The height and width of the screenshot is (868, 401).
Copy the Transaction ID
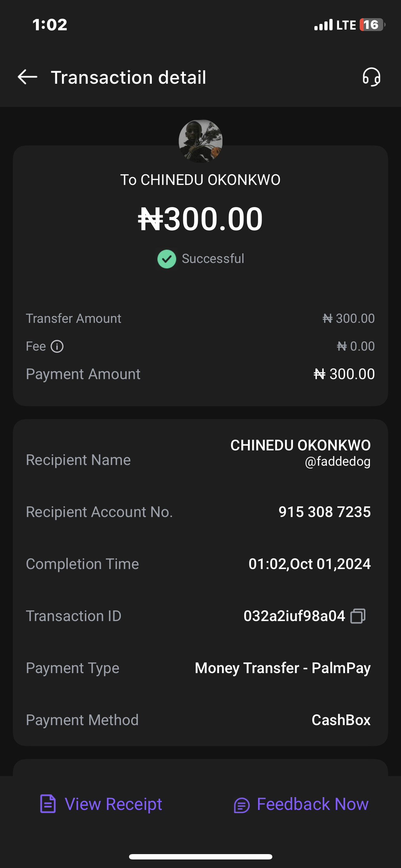point(358,616)
